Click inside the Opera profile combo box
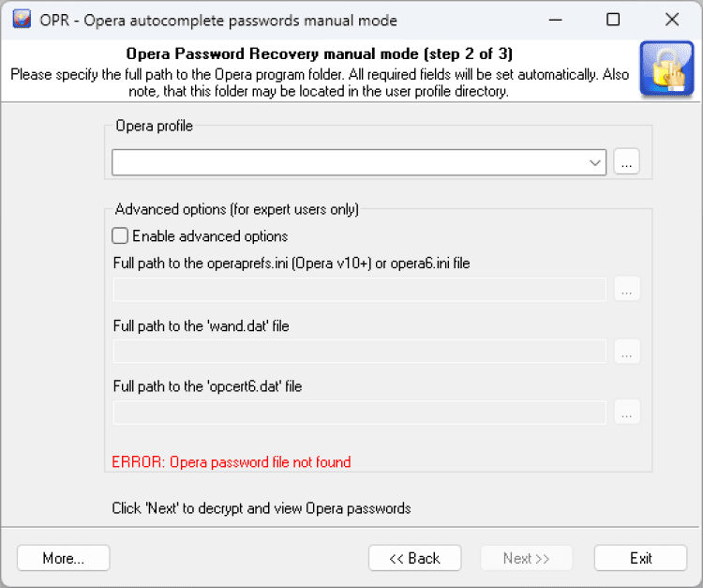The image size is (703, 588). 347,162
